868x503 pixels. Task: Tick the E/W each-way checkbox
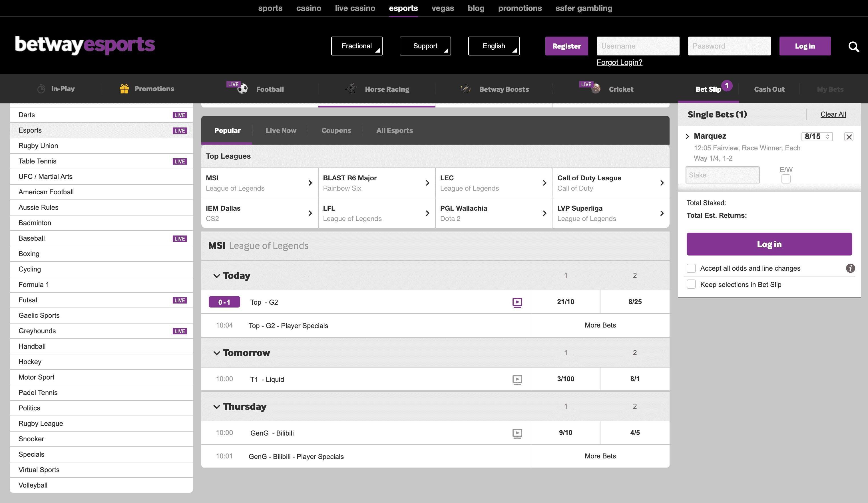[x=786, y=179]
